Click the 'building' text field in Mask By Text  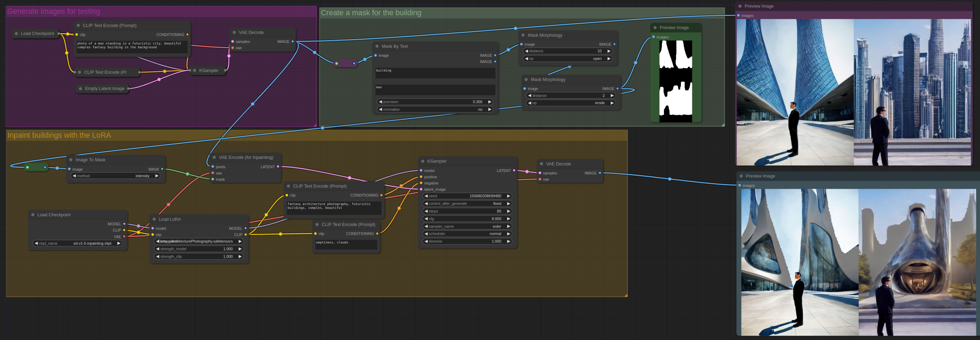coord(434,73)
